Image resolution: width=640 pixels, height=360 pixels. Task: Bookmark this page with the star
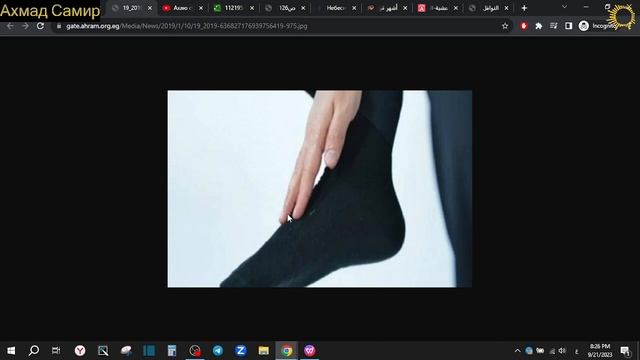[x=505, y=26]
